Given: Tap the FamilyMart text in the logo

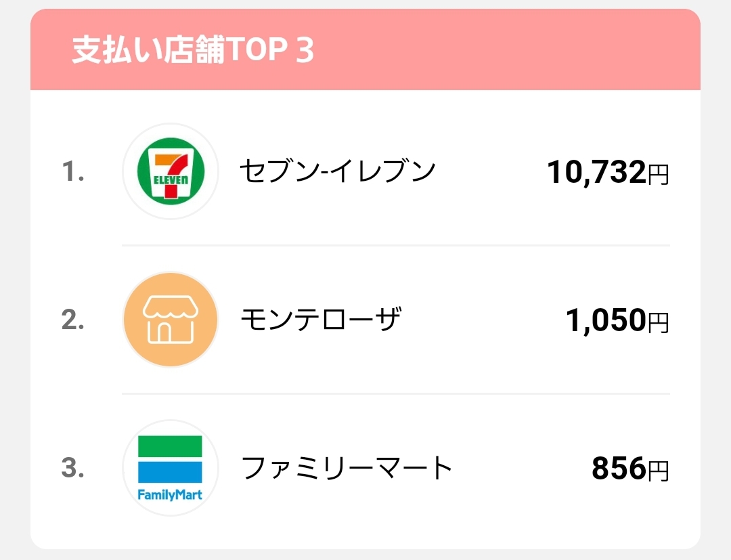Looking at the screenshot, I should pos(170,495).
